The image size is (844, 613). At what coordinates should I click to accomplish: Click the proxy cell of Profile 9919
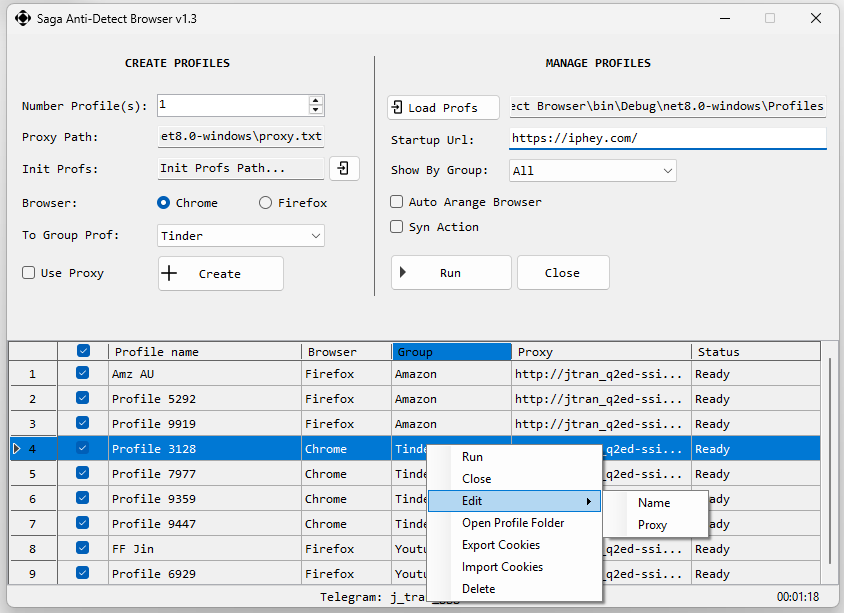pos(601,424)
